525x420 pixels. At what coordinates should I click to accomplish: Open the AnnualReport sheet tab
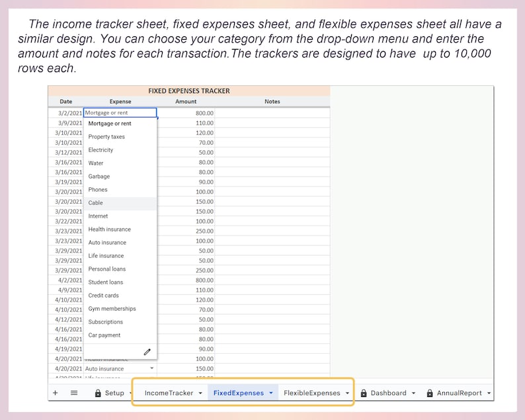coord(459,393)
